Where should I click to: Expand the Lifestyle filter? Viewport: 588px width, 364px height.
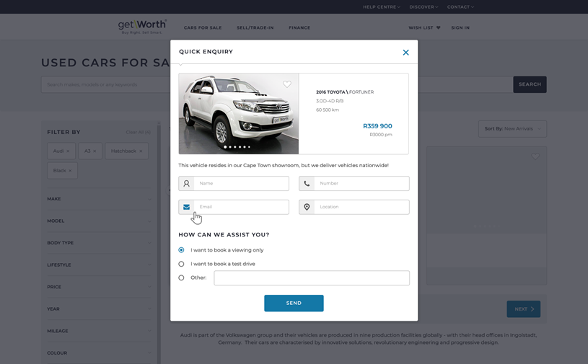pos(99,265)
